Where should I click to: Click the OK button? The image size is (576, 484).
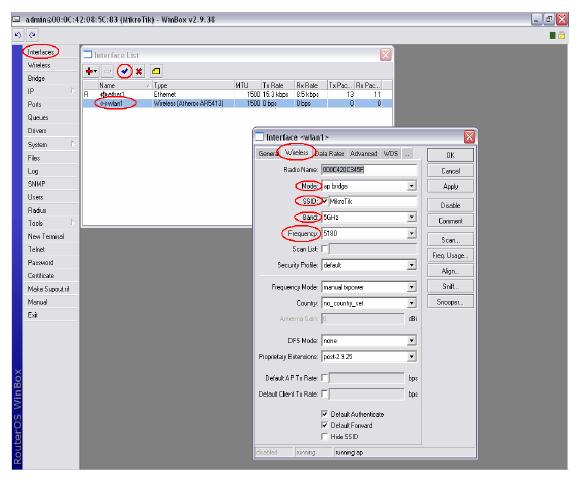point(450,155)
